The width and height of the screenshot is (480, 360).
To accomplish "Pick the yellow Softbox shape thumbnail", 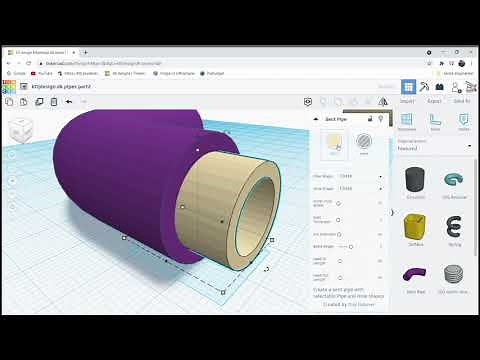I will (x=415, y=227).
